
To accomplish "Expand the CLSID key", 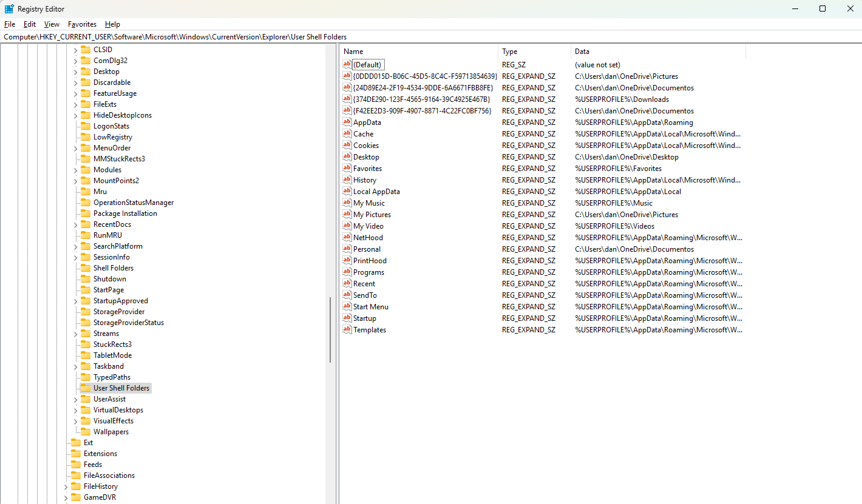I will coord(75,49).
